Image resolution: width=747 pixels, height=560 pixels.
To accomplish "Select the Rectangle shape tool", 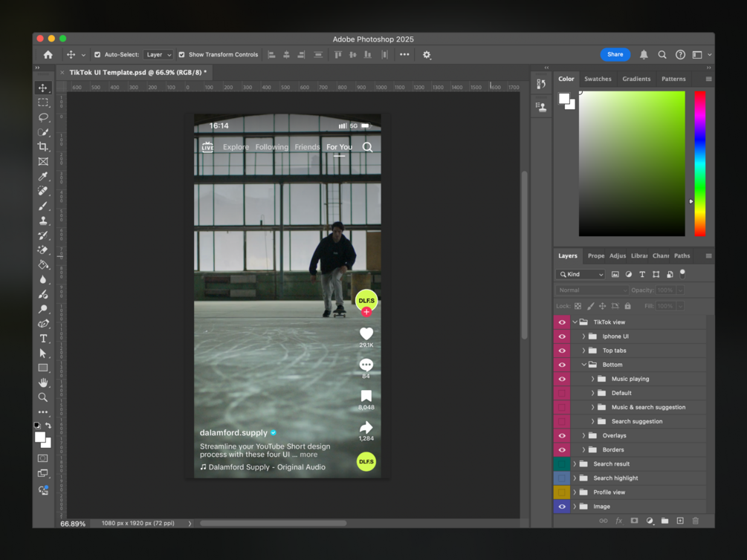I will (43, 368).
